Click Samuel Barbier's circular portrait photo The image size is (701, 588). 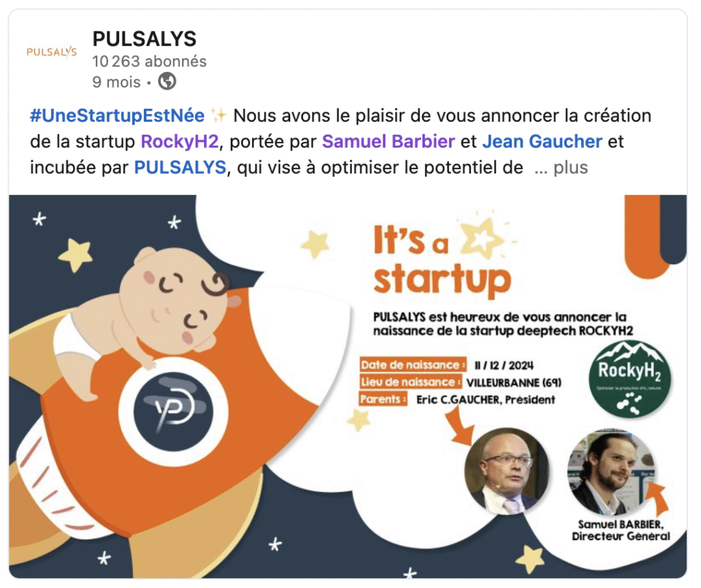(611, 472)
